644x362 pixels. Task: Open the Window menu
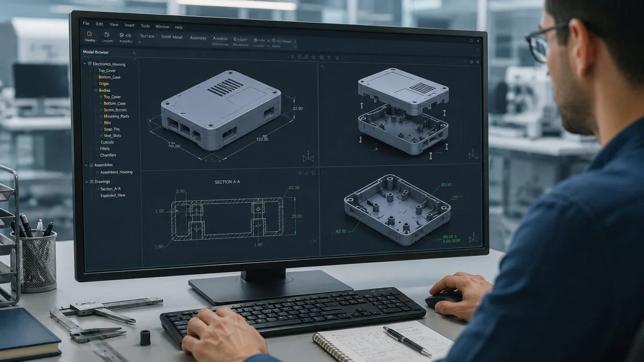pyautogui.click(x=162, y=26)
